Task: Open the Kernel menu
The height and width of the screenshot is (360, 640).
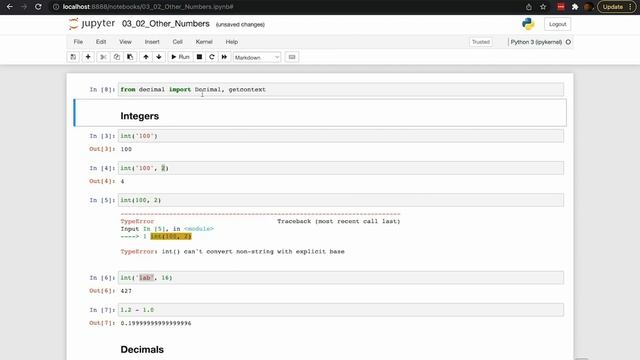Action: point(204,42)
